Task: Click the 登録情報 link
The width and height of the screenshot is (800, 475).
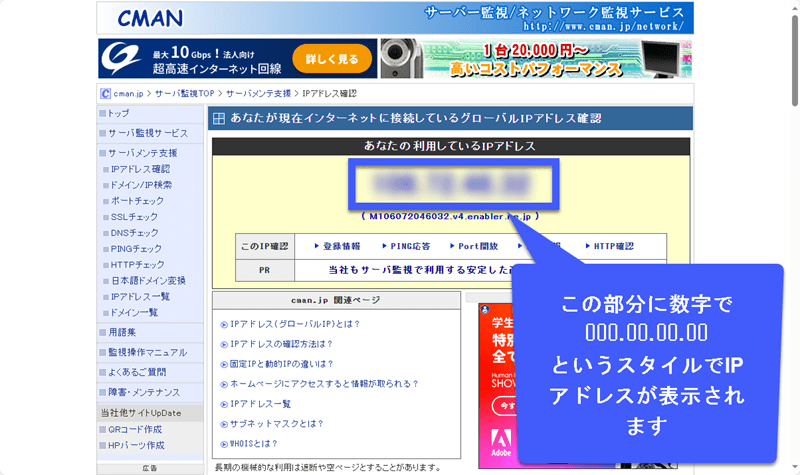Action: (341, 246)
